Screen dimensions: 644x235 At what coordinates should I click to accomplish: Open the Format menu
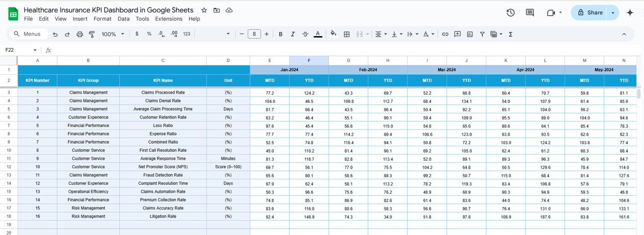coord(103,19)
